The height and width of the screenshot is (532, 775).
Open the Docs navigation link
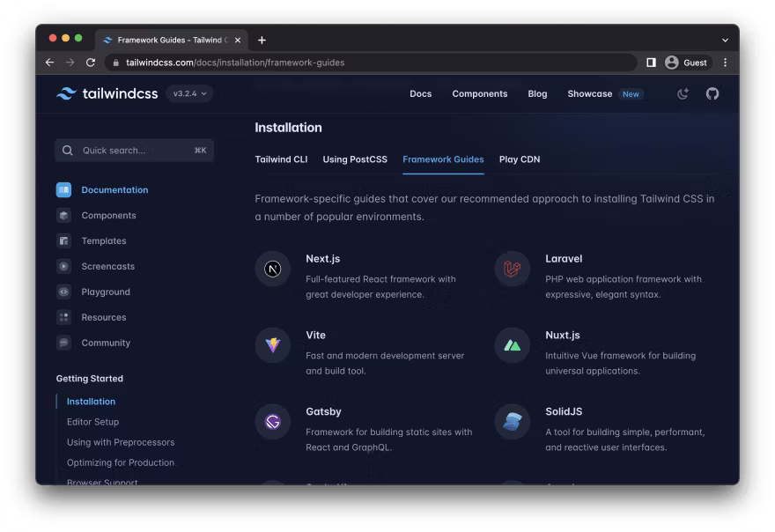[x=421, y=94]
